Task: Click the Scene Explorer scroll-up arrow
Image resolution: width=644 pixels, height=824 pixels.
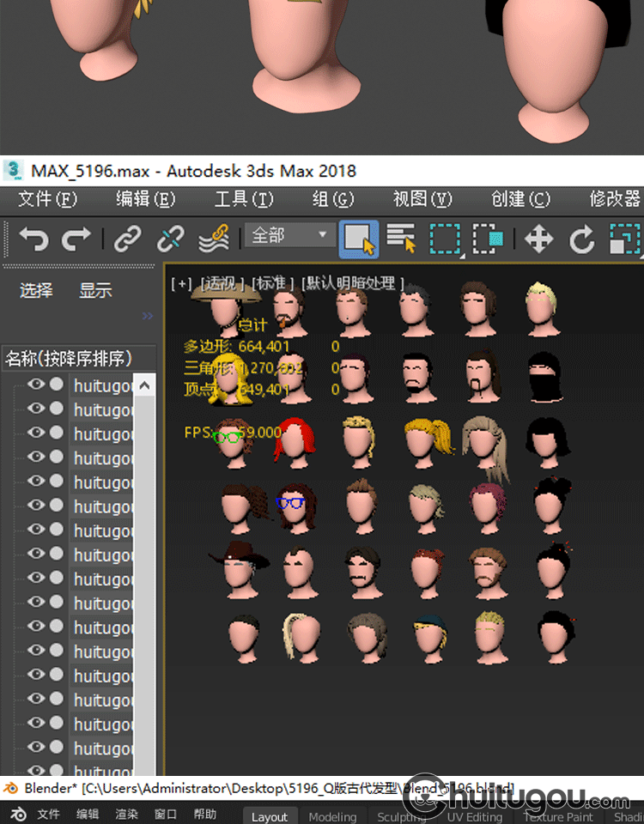Action: [144, 385]
